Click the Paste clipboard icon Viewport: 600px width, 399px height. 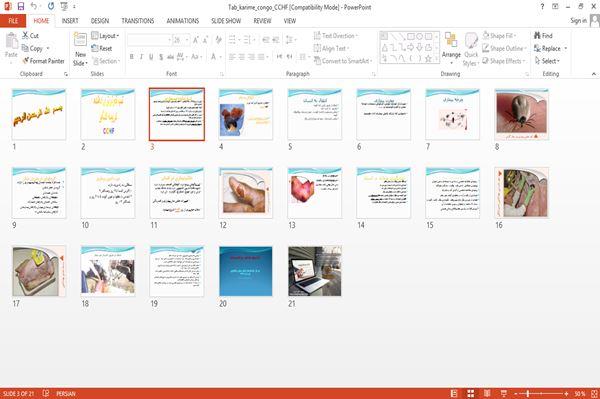click(11, 41)
